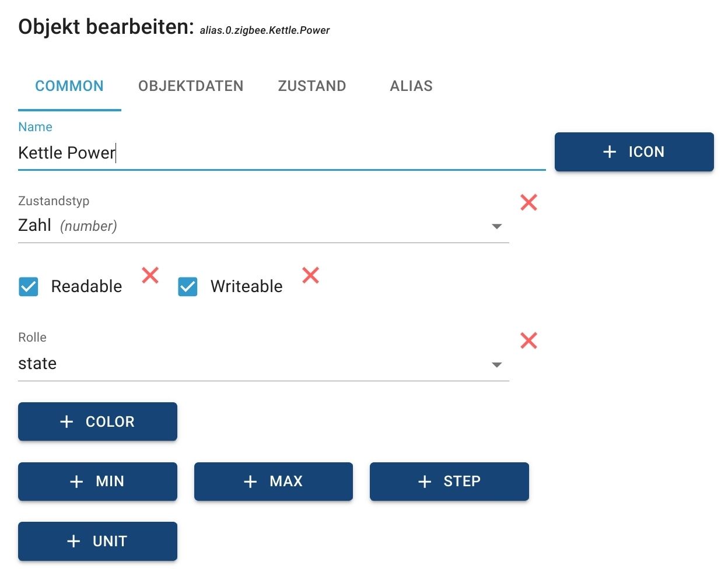The height and width of the screenshot is (569, 728).
Task: Add a STEP value
Action: coord(449,482)
